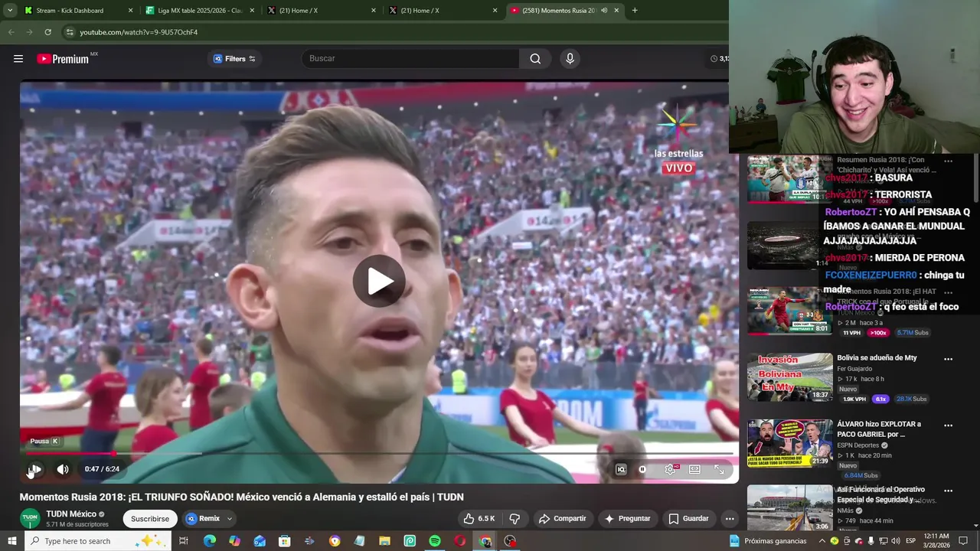
Task: Open the Windows Start menu
Action: tap(12, 541)
